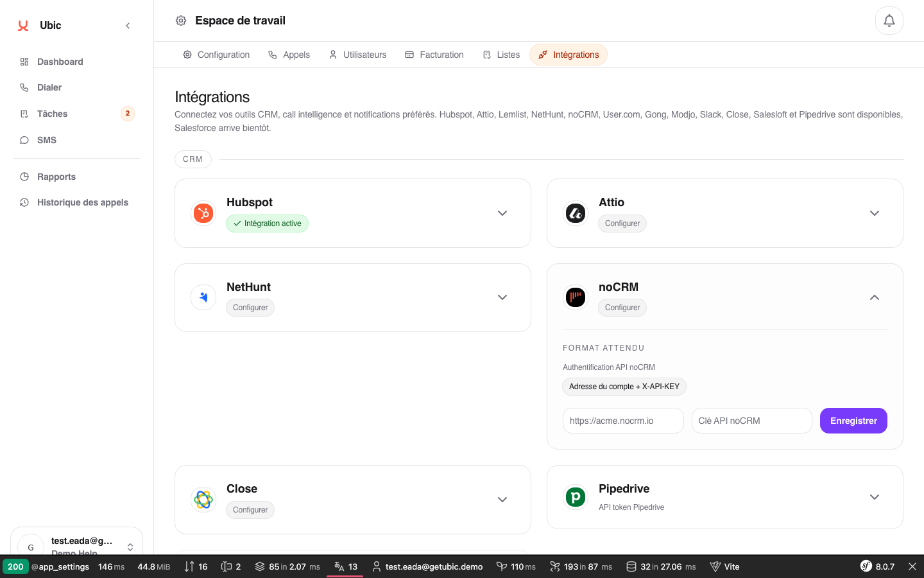The width and height of the screenshot is (924, 578).
Task: Switch to the Facturation tab
Action: 434,55
